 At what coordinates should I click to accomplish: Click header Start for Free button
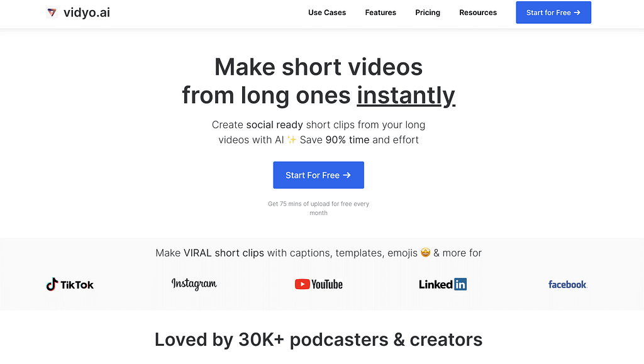(x=553, y=13)
